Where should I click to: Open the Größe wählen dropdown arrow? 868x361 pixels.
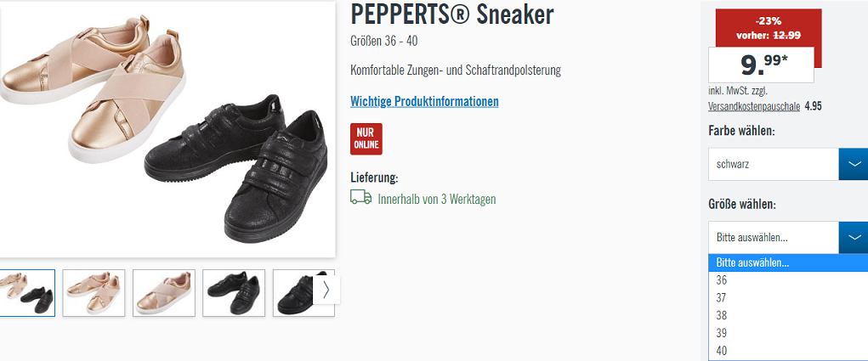click(x=854, y=238)
